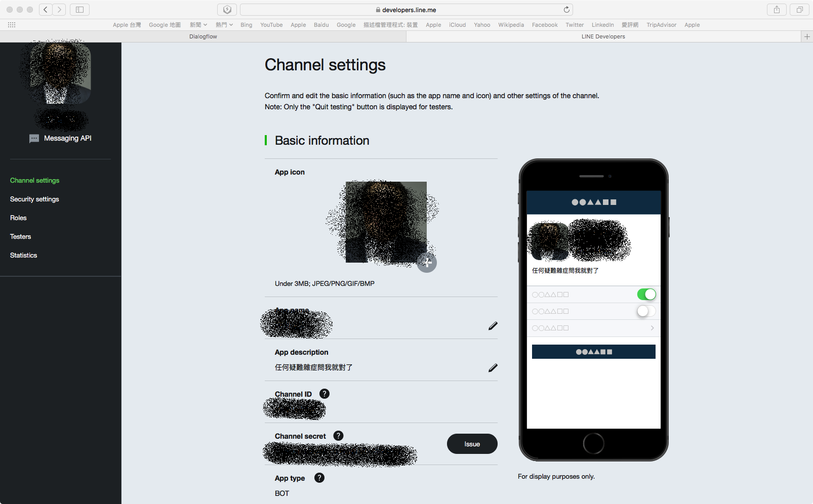This screenshot has height=504, width=813.
Task: Enable the white toggle in the phone preview
Action: tap(645, 311)
